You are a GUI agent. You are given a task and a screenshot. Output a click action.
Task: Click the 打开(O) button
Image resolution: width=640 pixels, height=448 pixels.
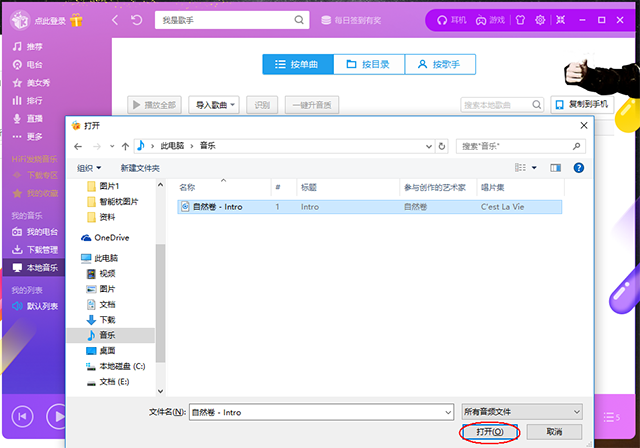click(x=490, y=432)
